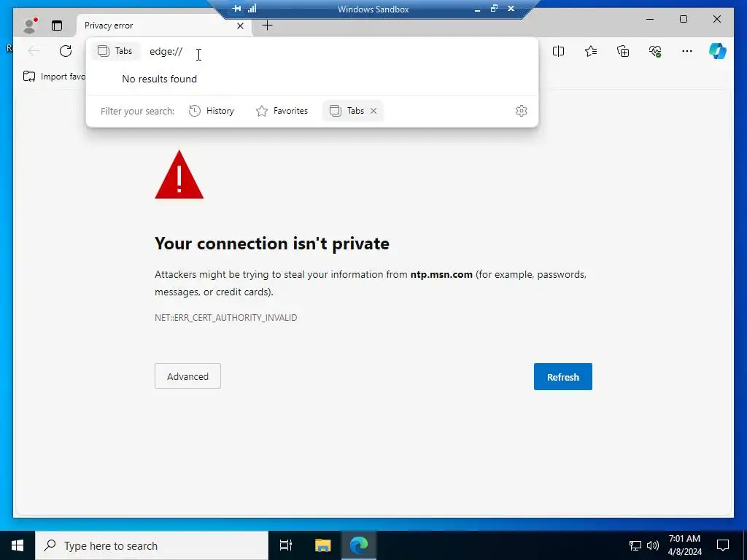The image size is (747, 560).
Task: Click the network tray icon
Action: click(x=635, y=545)
